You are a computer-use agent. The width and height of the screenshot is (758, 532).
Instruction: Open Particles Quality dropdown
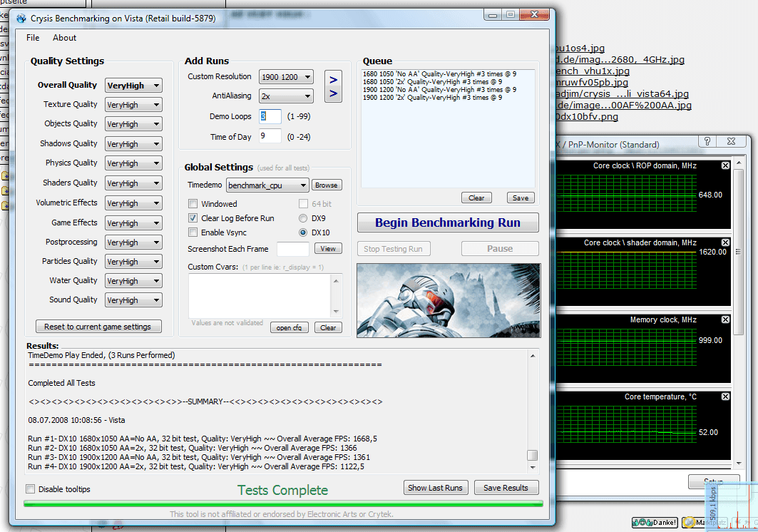133,262
